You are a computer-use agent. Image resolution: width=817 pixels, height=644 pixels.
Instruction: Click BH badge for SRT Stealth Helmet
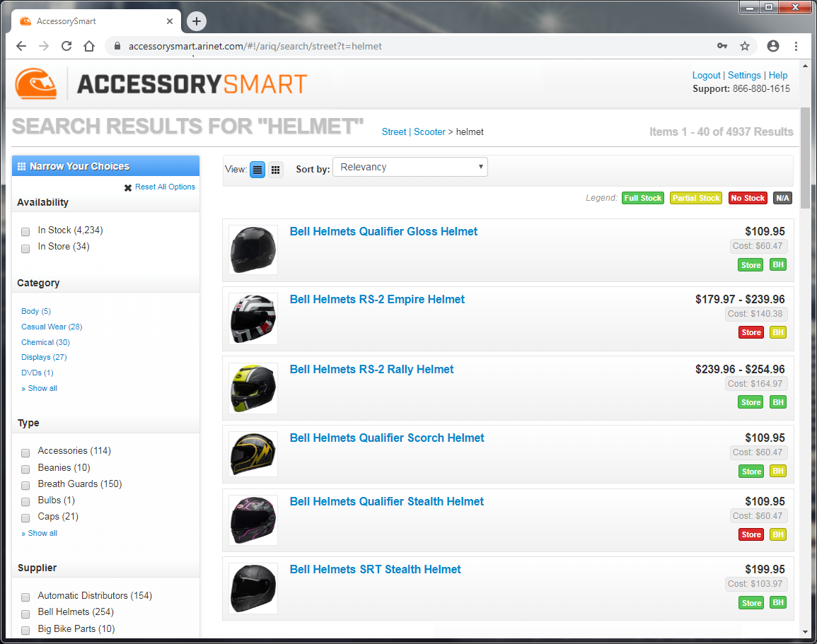pyautogui.click(x=778, y=602)
